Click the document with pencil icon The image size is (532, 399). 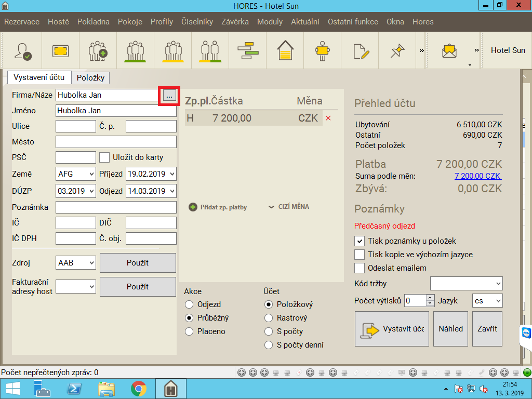point(361,51)
